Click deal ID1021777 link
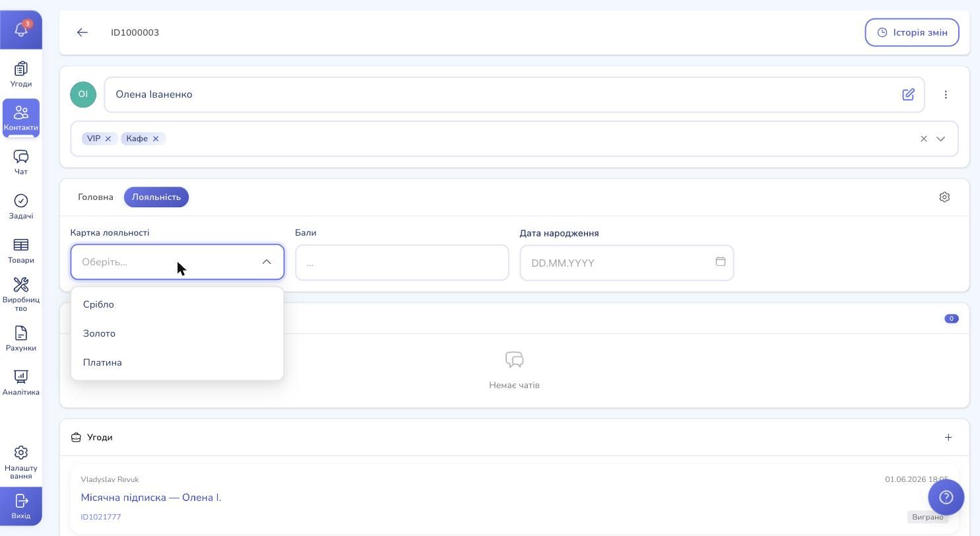Screen dimensions: 980x536 pyautogui.click(x=101, y=517)
